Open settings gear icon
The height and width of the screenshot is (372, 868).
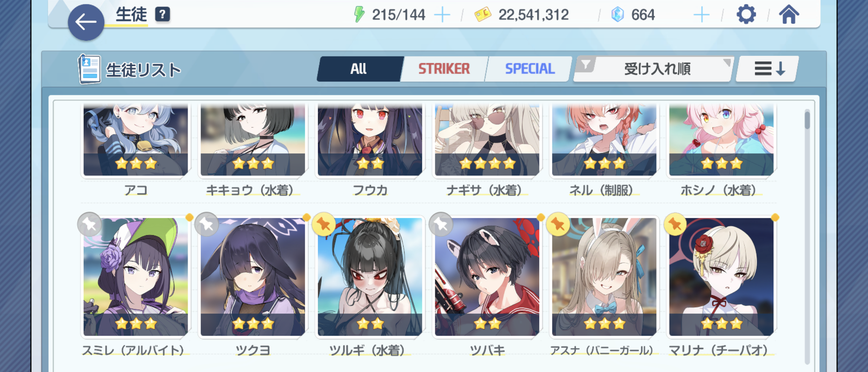(x=746, y=15)
